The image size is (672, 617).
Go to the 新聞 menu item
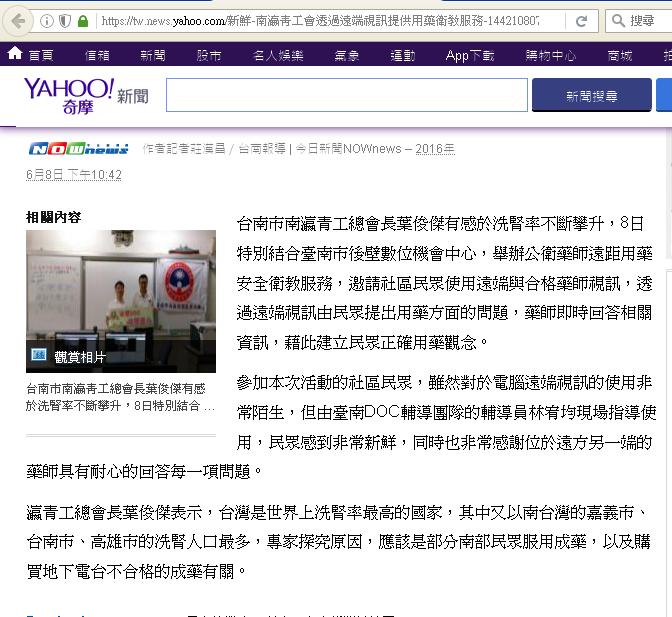coord(153,55)
